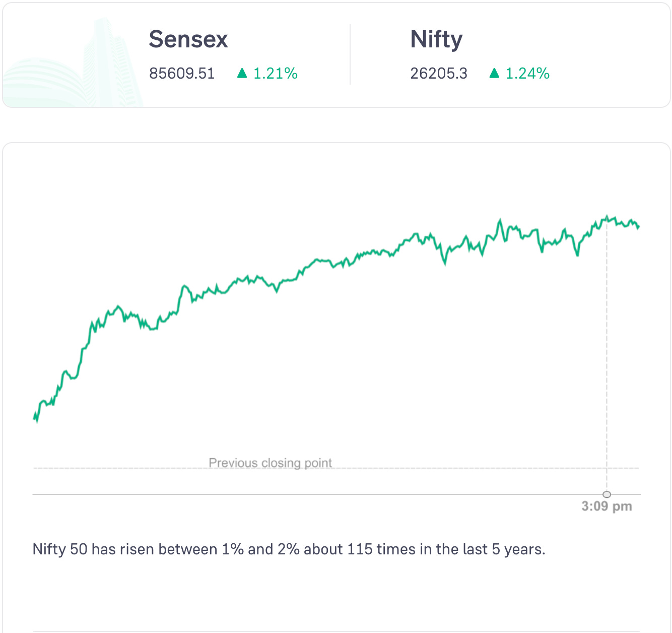Click the rightmost end of the green chart line

tap(639, 227)
